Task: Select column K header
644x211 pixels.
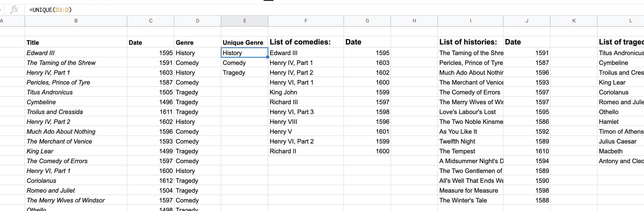Action: tap(574, 21)
